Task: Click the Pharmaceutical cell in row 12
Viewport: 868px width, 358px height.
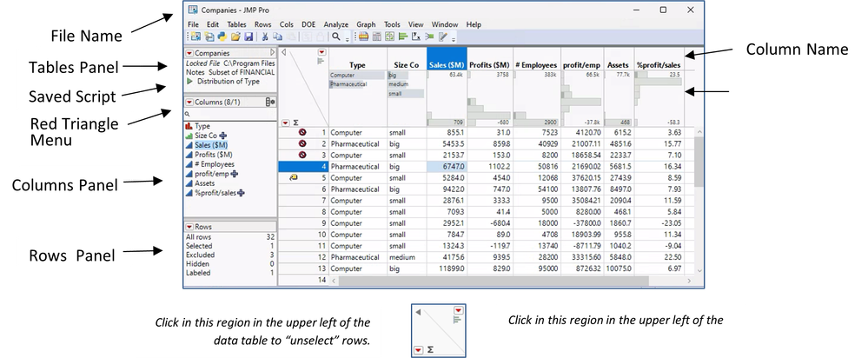Action: coord(358,257)
